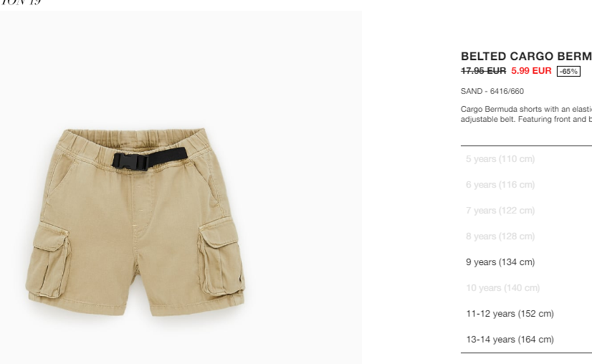The image size is (592, 364).
Task: Click the elastic waistband in product photo
Action: [134, 140]
